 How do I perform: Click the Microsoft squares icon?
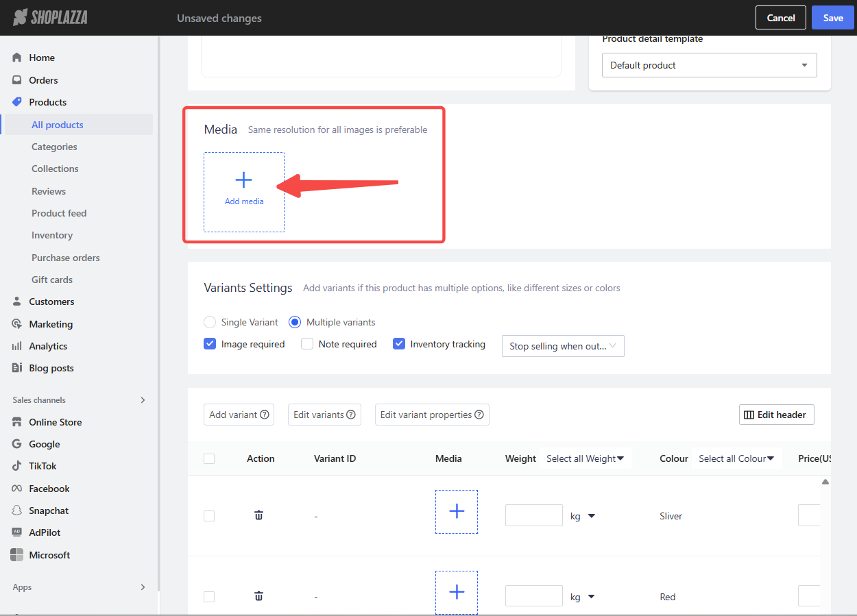click(17, 555)
